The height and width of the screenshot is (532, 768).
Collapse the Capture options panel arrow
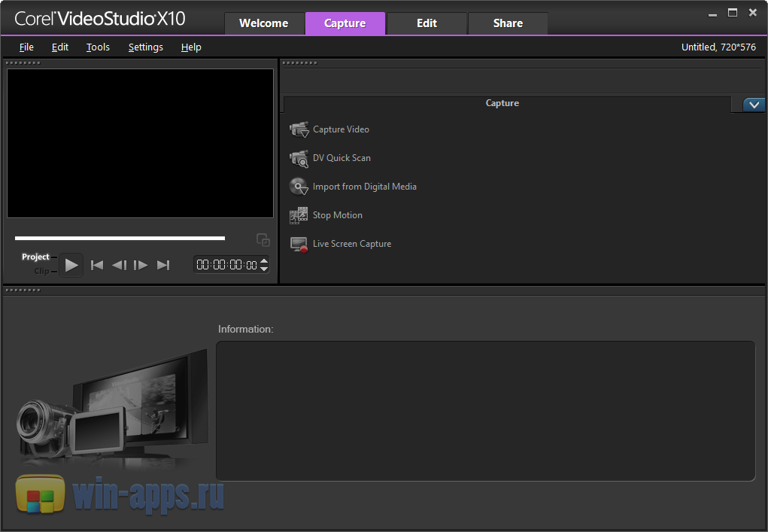(754, 105)
